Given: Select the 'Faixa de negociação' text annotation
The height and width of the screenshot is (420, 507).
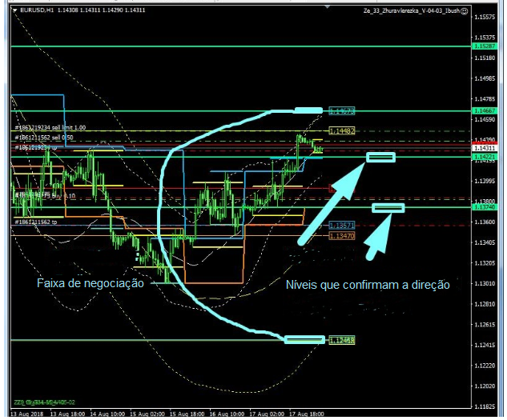Looking at the screenshot, I should tap(91, 283).
